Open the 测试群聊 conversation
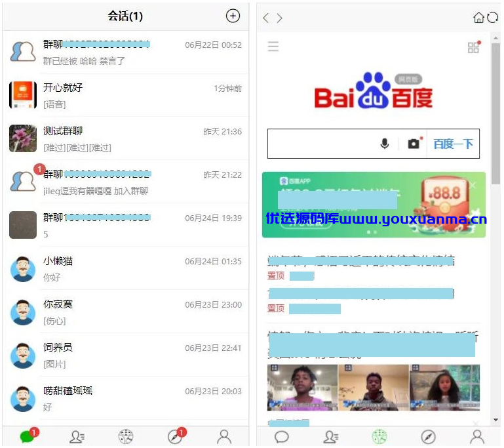Screen dimensions: 504x448 click(x=126, y=138)
